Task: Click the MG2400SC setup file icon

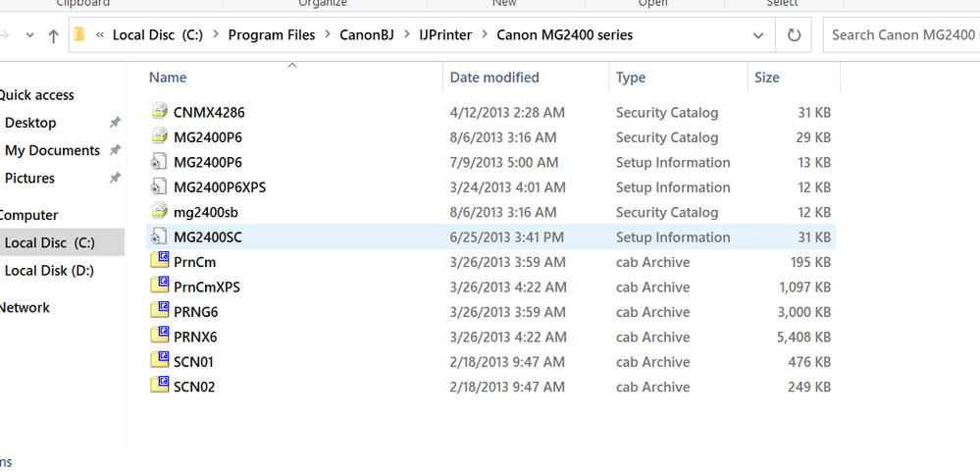Action: tap(159, 237)
